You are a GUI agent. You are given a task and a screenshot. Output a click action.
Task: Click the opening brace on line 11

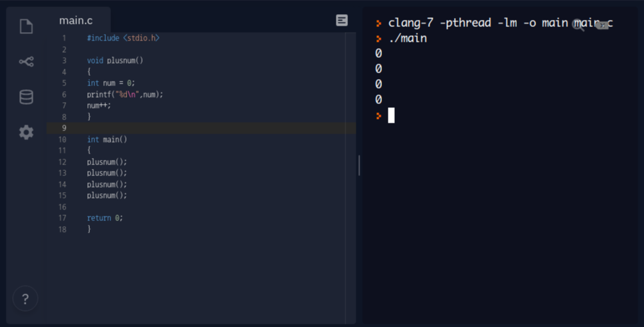(x=89, y=150)
